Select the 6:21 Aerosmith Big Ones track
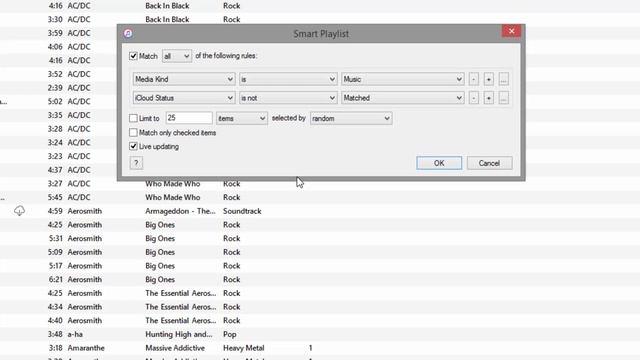The image size is (640, 360). 320,280
